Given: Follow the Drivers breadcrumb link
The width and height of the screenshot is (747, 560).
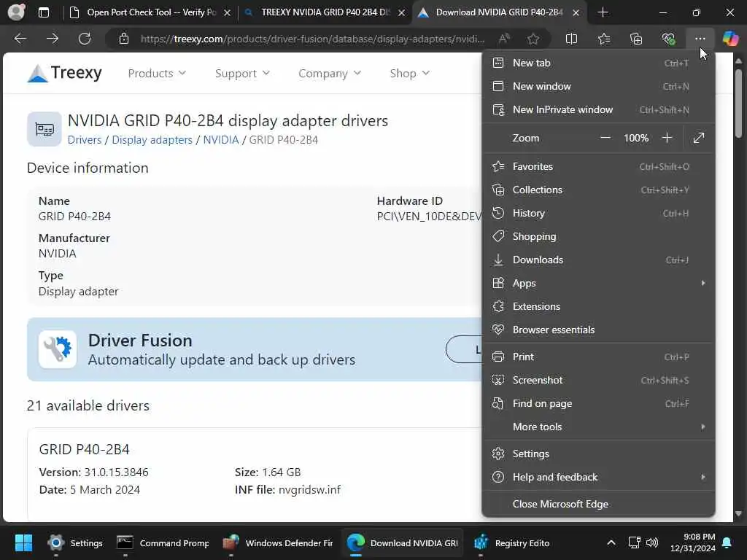Looking at the screenshot, I should (x=85, y=140).
